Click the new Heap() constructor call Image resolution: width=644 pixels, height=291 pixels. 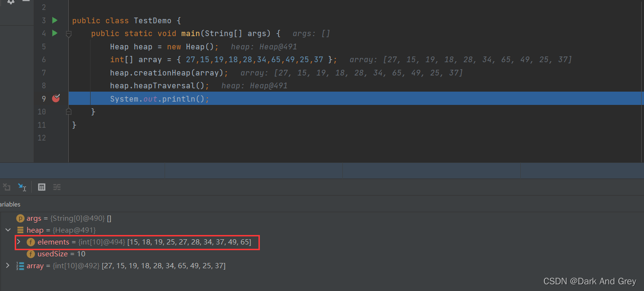coord(193,47)
